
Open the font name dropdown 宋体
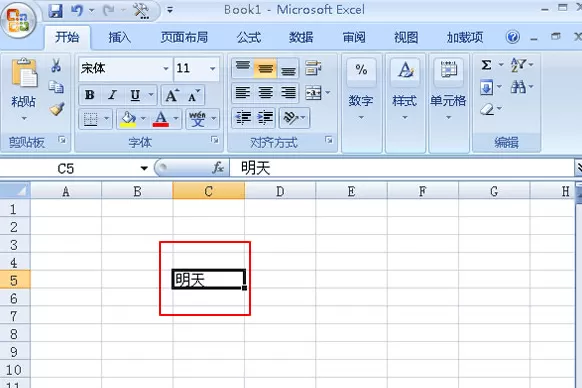[166, 68]
